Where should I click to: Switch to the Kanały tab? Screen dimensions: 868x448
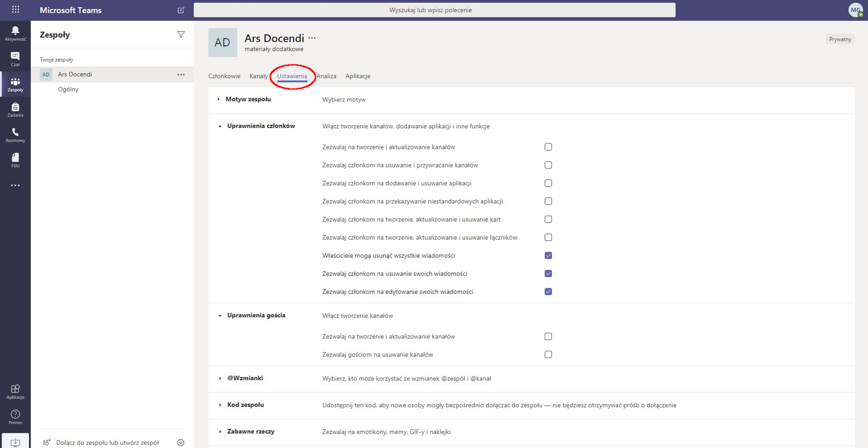tap(259, 76)
